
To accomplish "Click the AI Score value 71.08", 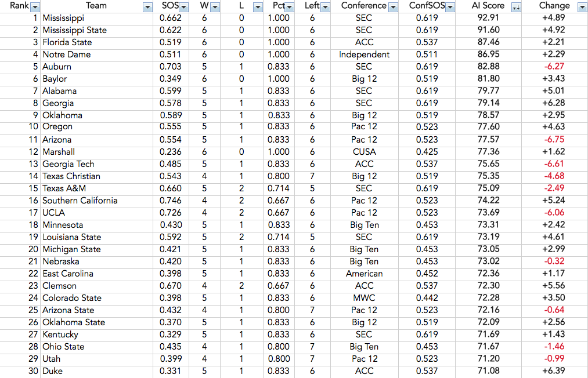I will 488,371.
